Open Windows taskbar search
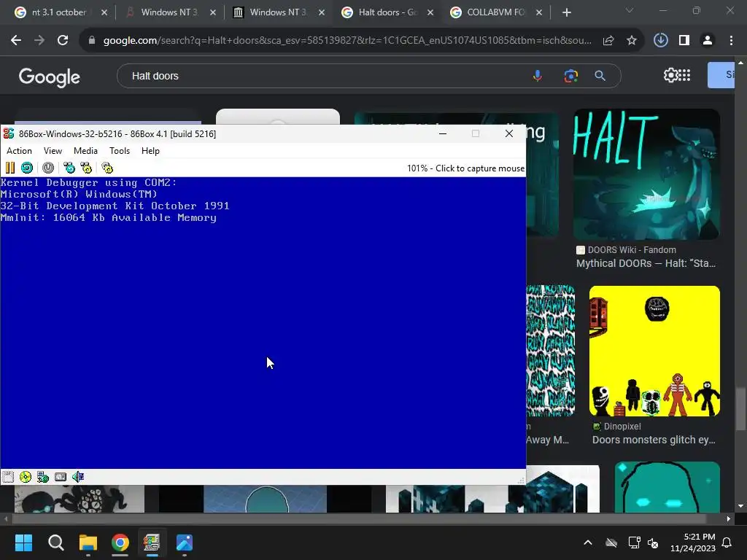The image size is (747, 560). [x=55, y=542]
